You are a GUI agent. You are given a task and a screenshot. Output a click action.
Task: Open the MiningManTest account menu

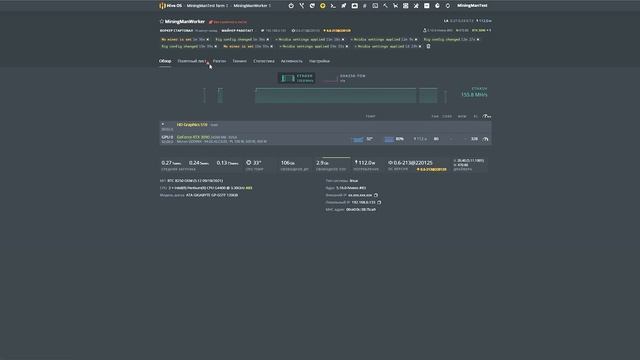click(472, 6)
